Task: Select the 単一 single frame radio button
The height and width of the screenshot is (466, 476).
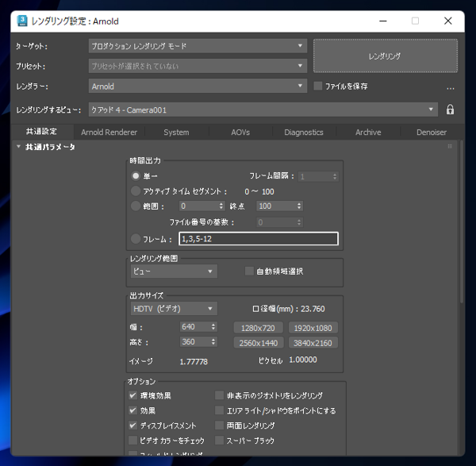Action: (136, 176)
